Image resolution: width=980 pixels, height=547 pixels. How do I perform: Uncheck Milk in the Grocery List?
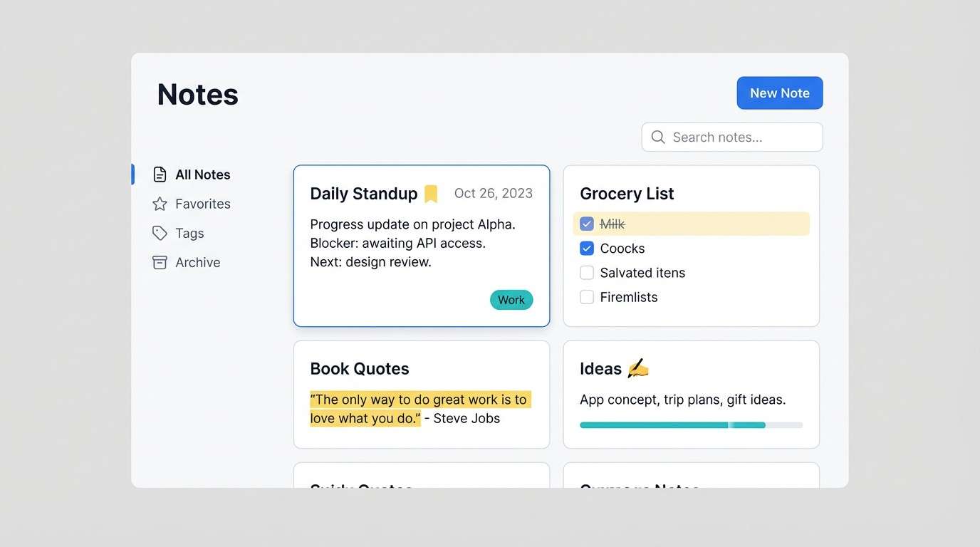(586, 223)
